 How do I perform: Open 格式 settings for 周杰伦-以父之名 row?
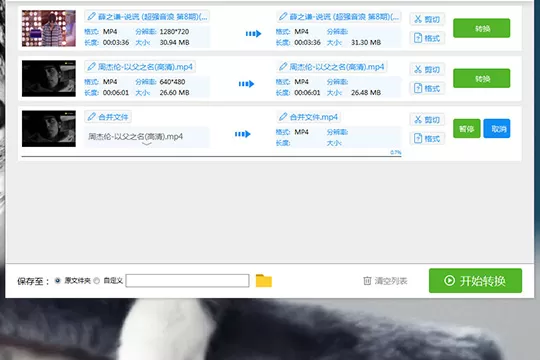427,88
